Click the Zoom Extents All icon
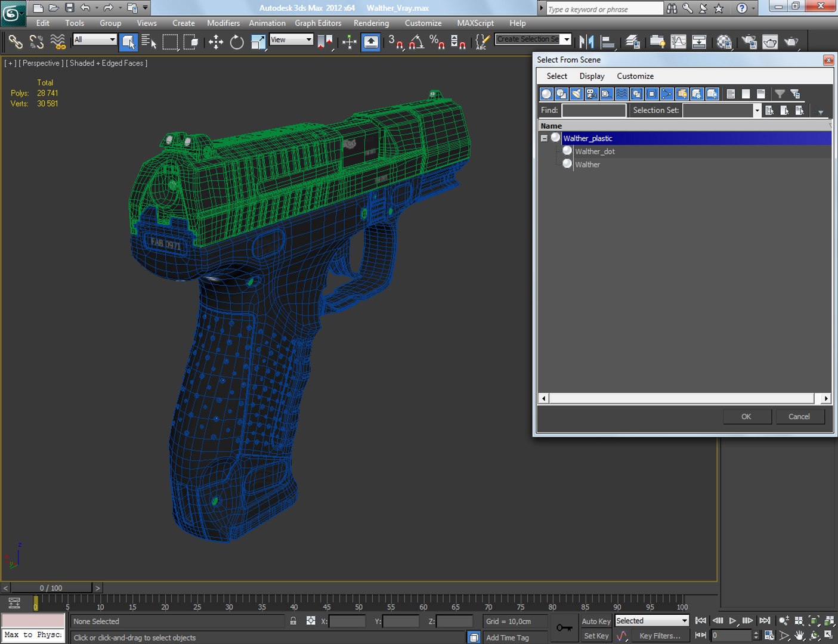The width and height of the screenshot is (838, 644). [x=828, y=621]
